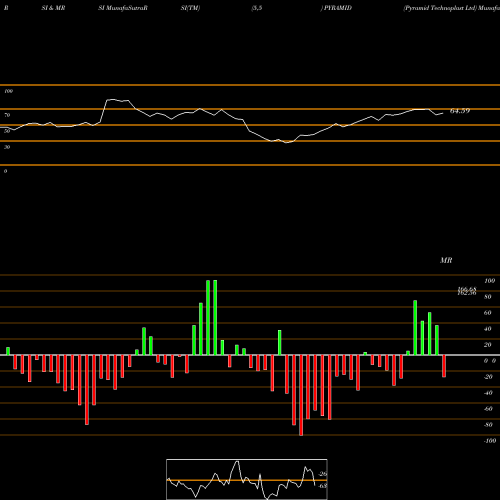500x500 pixels.
Task: Open the mini overview chart thumbnail
Action: 247,479
